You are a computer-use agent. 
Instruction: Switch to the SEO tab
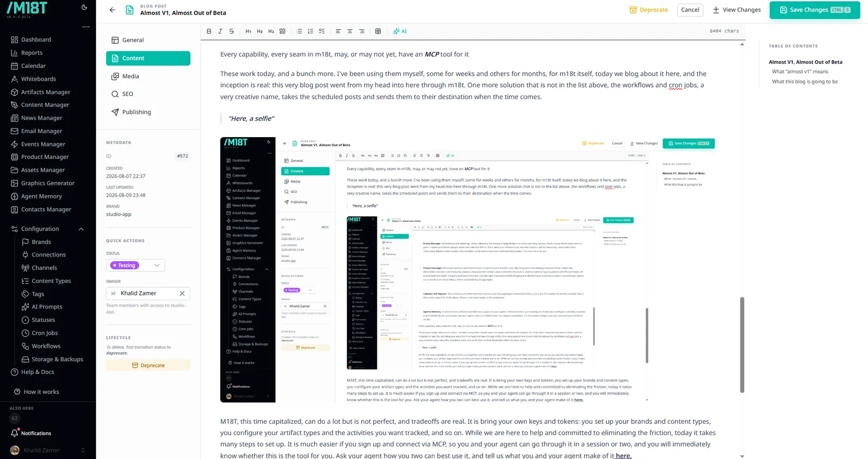click(148, 94)
